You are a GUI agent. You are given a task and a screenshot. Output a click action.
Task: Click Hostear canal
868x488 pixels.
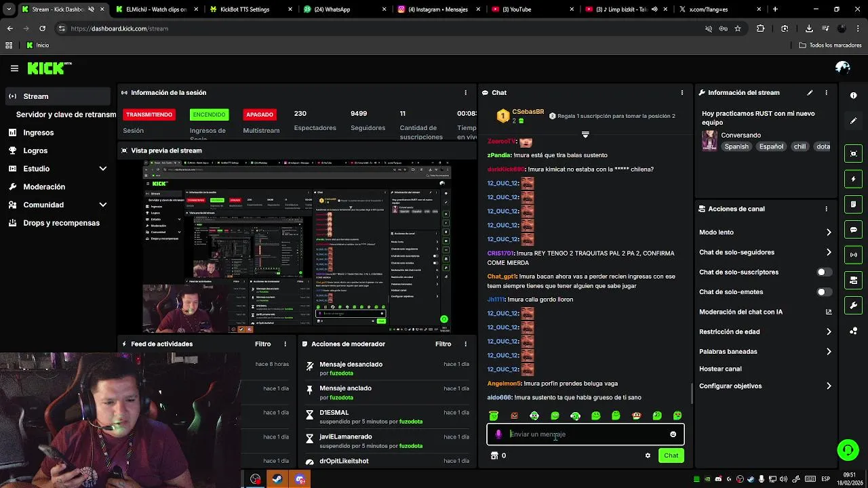[x=720, y=369]
